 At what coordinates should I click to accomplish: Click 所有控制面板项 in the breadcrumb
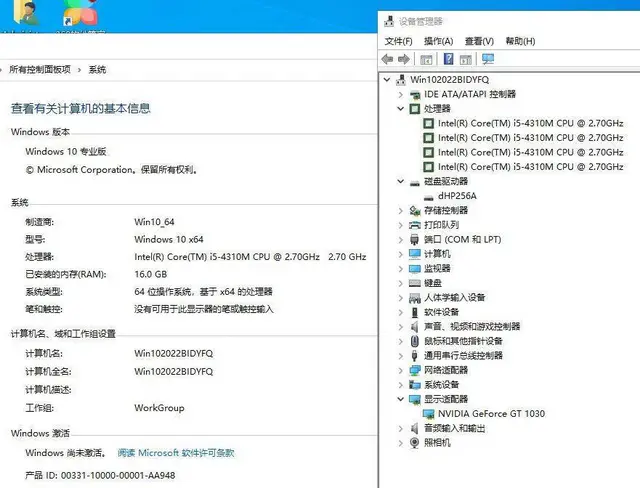point(40,70)
